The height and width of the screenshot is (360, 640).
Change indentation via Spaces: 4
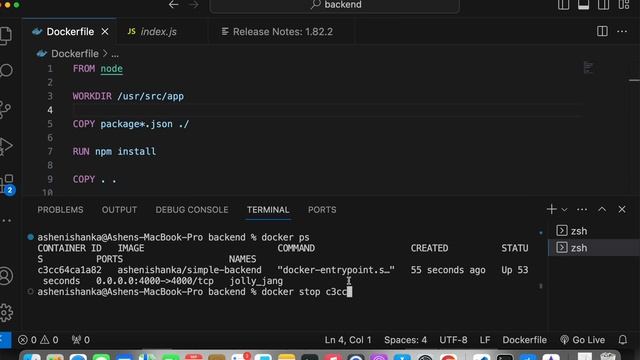pos(405,340)
